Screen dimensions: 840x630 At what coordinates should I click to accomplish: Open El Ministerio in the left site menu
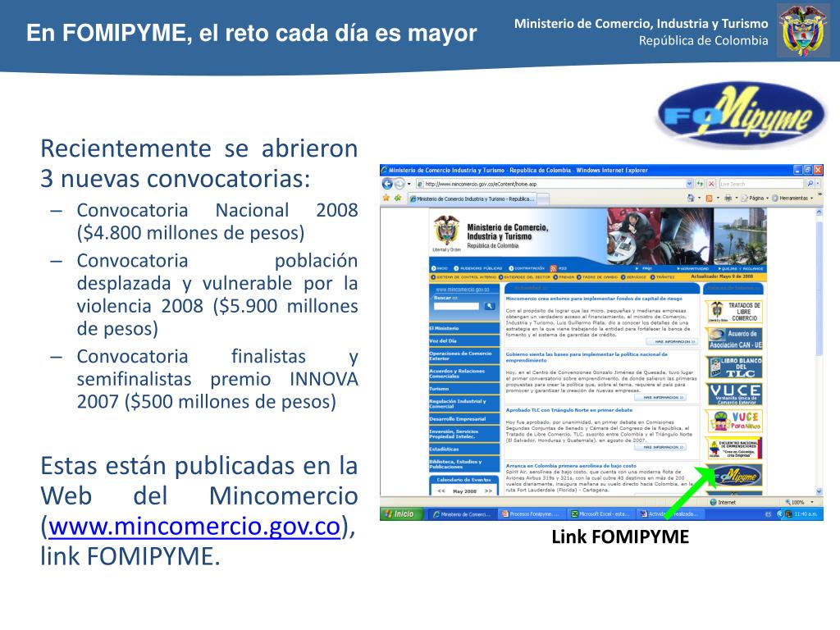tap(464, 328)
